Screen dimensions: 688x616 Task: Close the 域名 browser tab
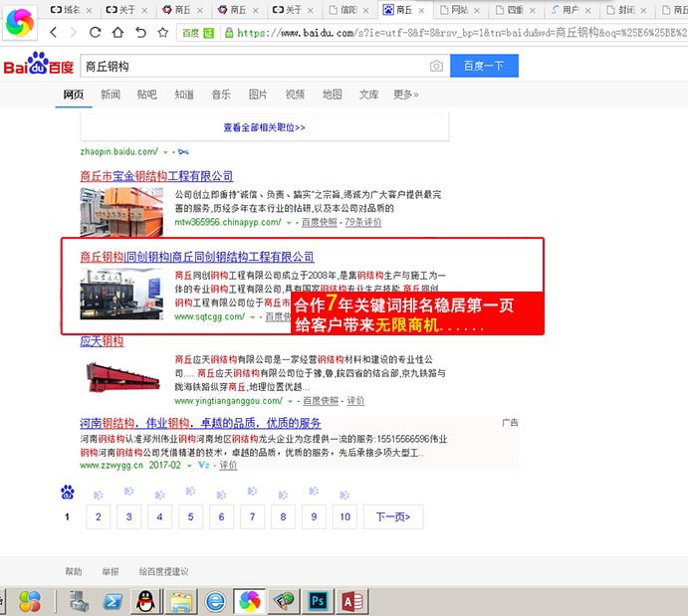(89, 11)
